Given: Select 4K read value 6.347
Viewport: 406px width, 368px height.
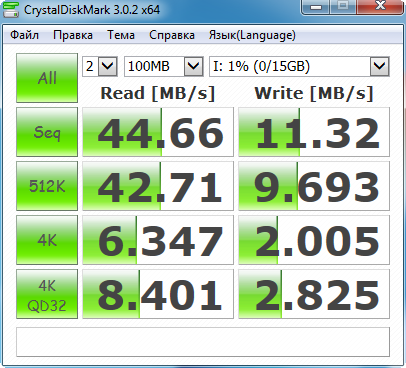Looking at the screenshot, I should coord(158,240).
